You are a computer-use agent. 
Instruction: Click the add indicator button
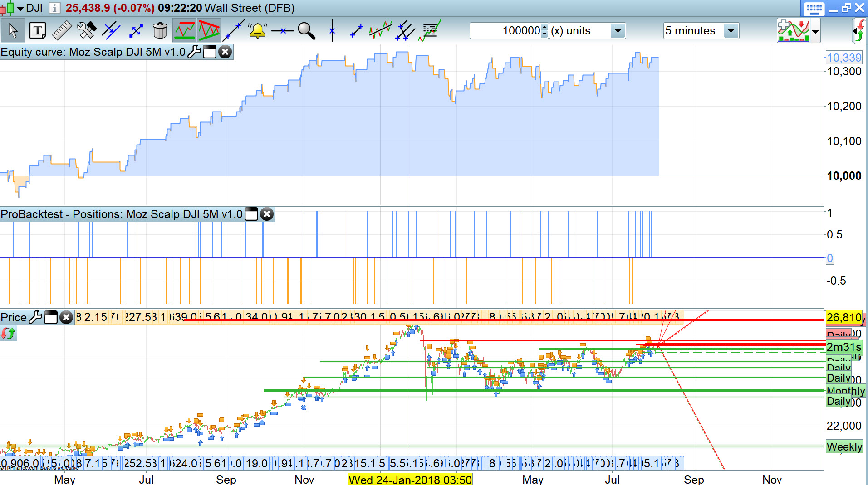tap(793, 30)
